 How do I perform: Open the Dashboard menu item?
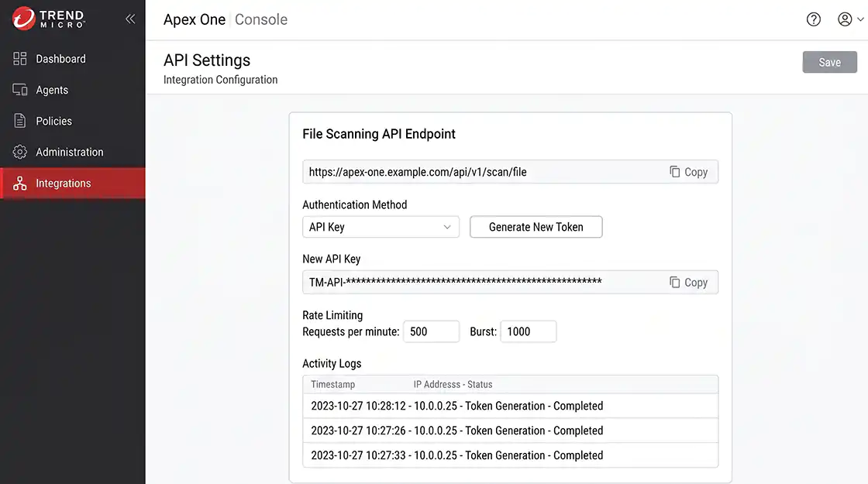coord(73,59)
